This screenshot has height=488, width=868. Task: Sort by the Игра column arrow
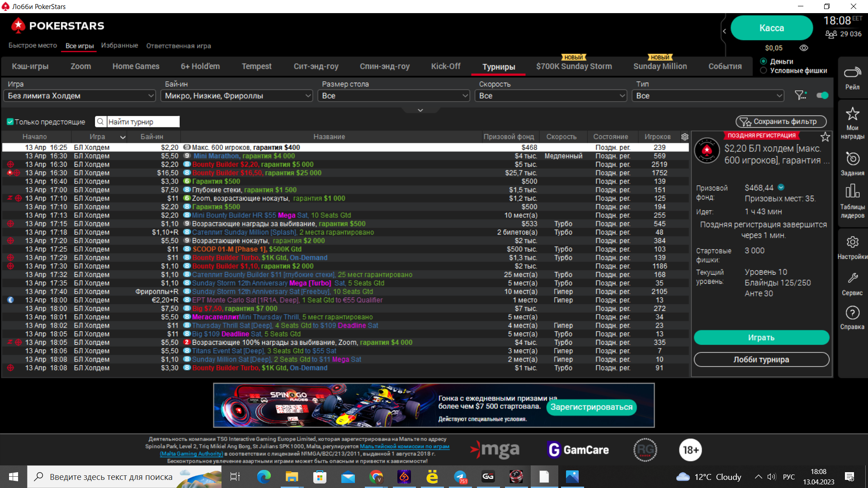click(123, 137)
